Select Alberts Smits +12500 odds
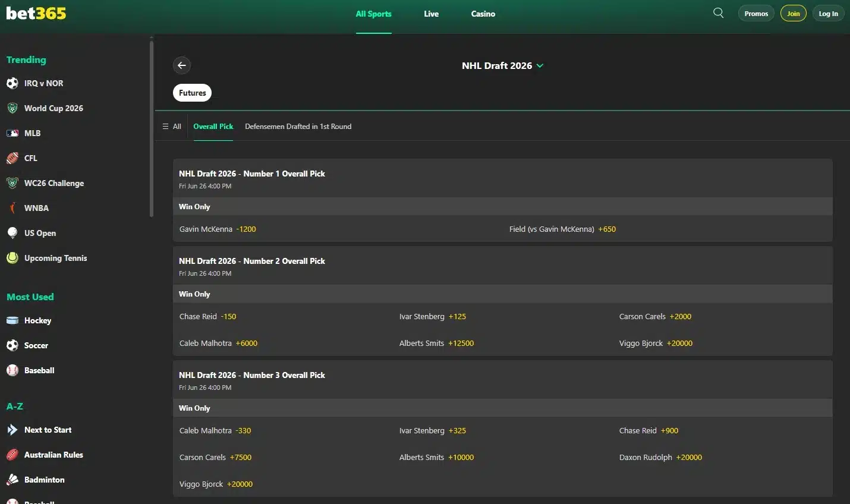The width and height of the screenshot is (850, 504). pyautogui.click(x=436, y=343)
